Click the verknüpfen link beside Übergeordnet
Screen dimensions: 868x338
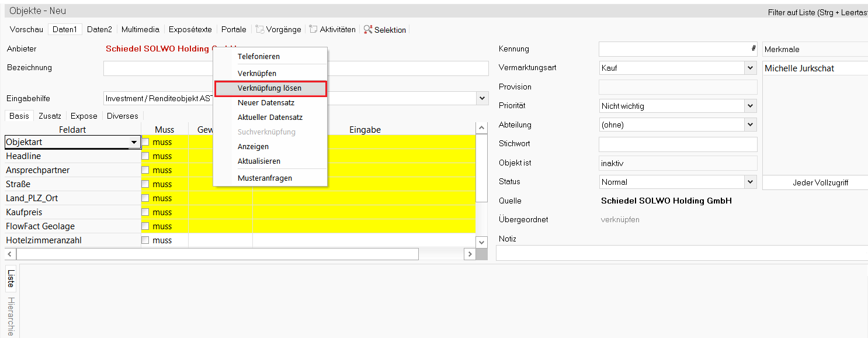tap(620, 220)
